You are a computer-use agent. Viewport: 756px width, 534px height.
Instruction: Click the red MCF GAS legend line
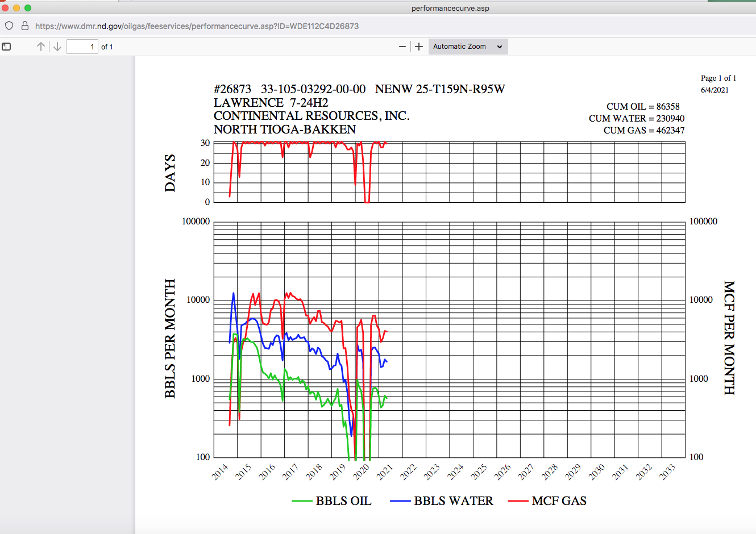pyautogui.click(x=518, y=501)
